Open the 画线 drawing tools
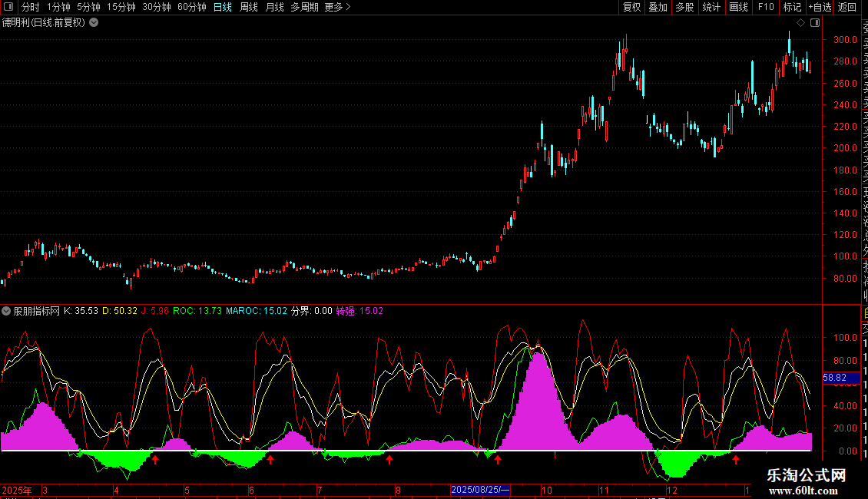 coord(738,7)
